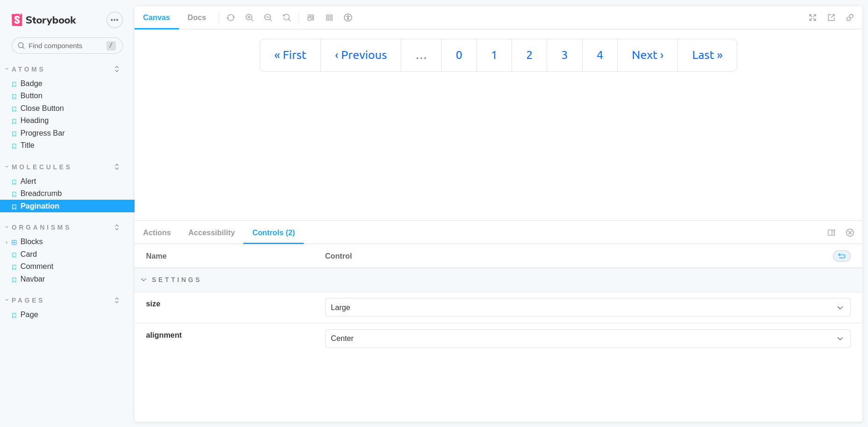Zoom out on the canvas
Screen dimensions: 868x427
268,18
